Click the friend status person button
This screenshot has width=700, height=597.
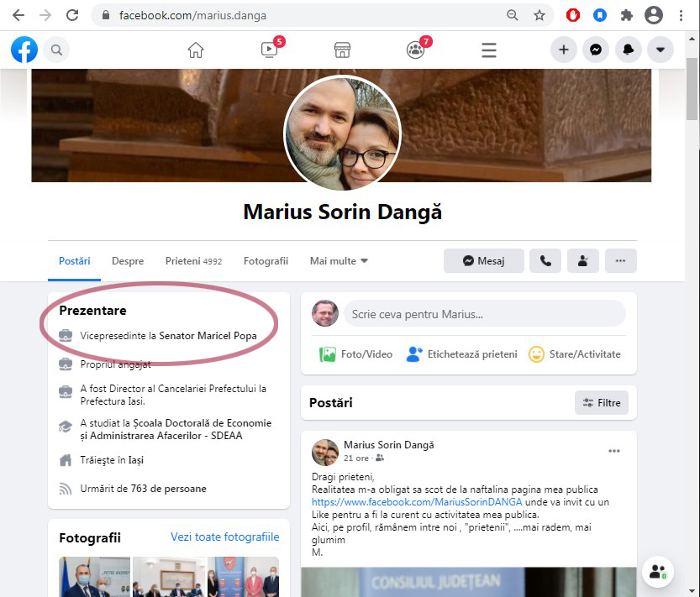582,261
